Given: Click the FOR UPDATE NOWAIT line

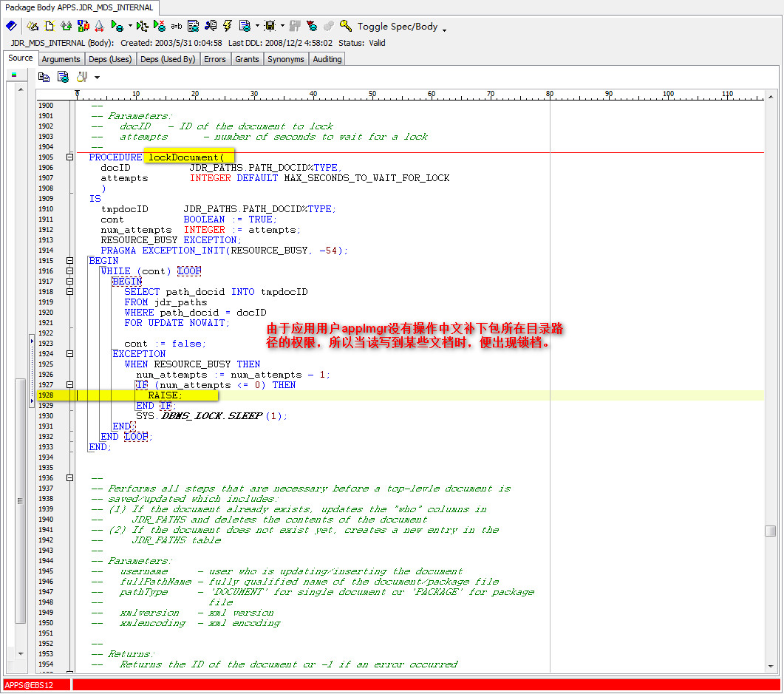Looking at the screenshot, I should [177, 323].
